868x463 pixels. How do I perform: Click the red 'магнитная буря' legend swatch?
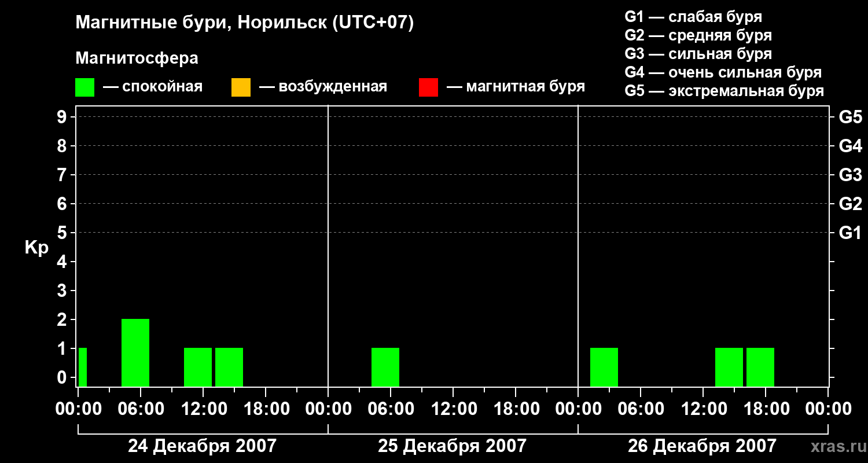(428, 87)
